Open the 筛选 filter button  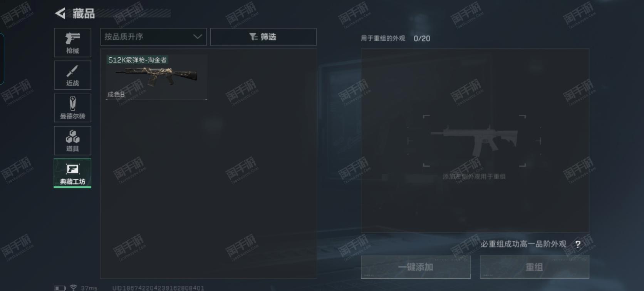tap(263, 37)
